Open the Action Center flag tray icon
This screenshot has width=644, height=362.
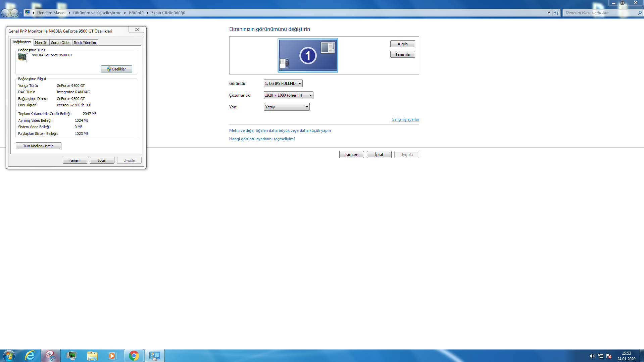coord(609,356)
